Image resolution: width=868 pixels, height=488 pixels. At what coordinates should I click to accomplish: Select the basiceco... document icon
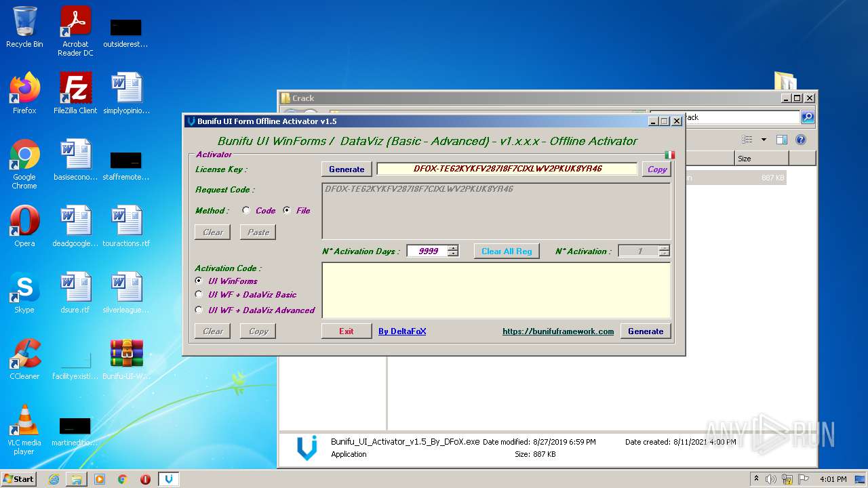point(75,160)
